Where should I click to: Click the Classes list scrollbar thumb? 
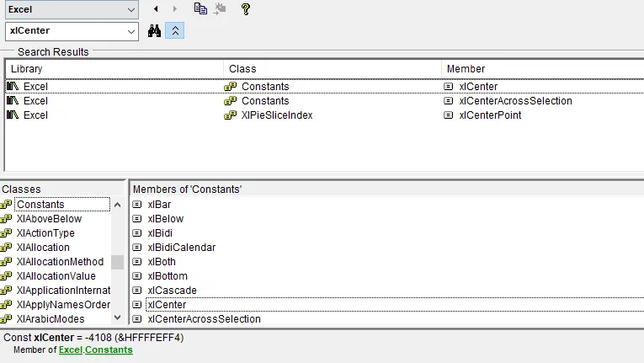pyautogui.click(x=118, y=262)
